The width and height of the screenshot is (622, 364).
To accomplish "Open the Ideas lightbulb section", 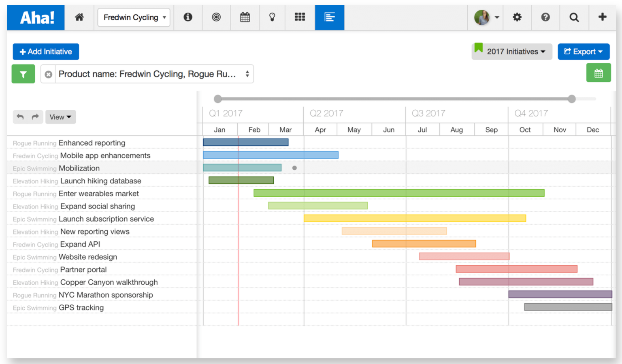I will [272, 17].
